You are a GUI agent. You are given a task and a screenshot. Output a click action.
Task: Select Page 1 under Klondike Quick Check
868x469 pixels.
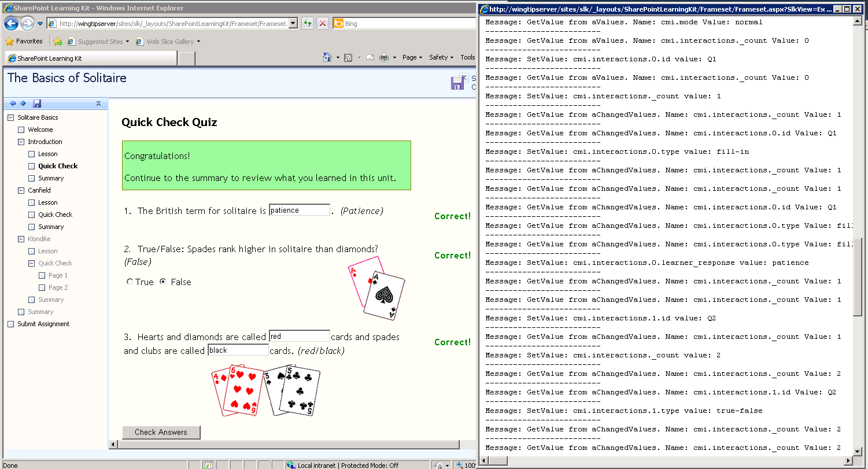58,275
